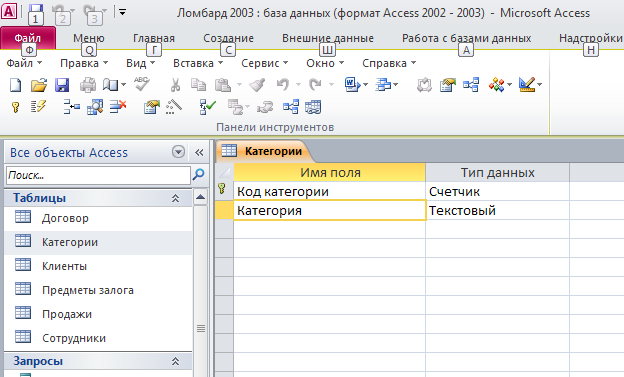Collapse the Запросы group
624x377 pixels.
click(x=175, y=361)
